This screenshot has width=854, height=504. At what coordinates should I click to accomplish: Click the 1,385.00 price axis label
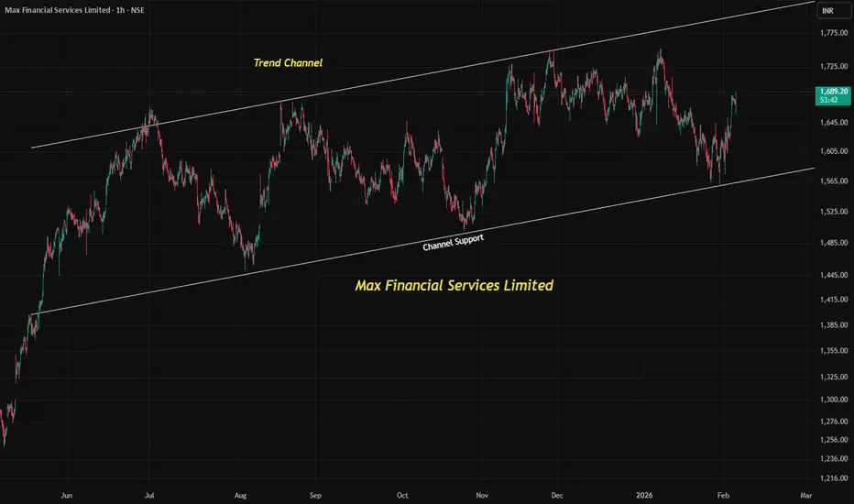point(834,325)
